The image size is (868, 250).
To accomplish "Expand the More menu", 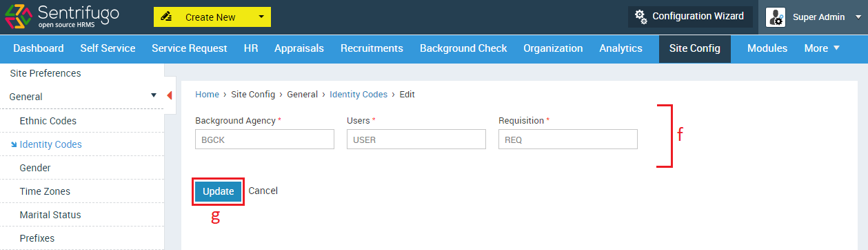I will coord(822,48).
